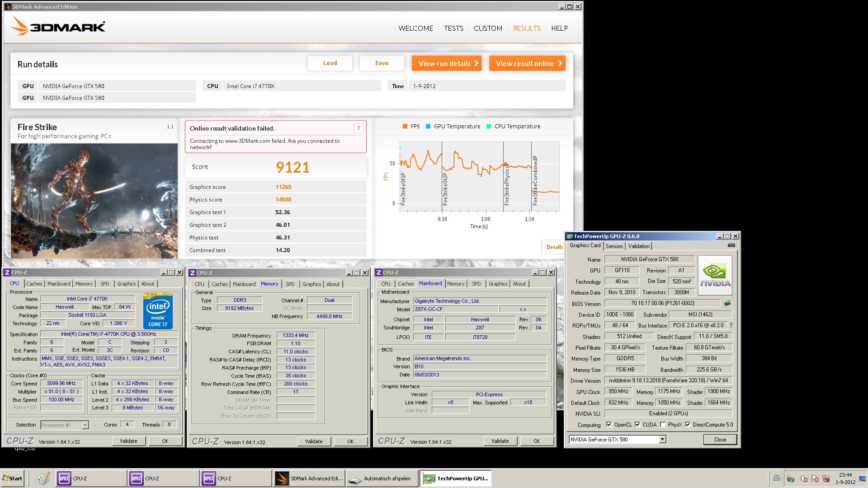868x488 pixels.
Task: Open the TESTS section in 3DMark
Action: tap(453, 28)
